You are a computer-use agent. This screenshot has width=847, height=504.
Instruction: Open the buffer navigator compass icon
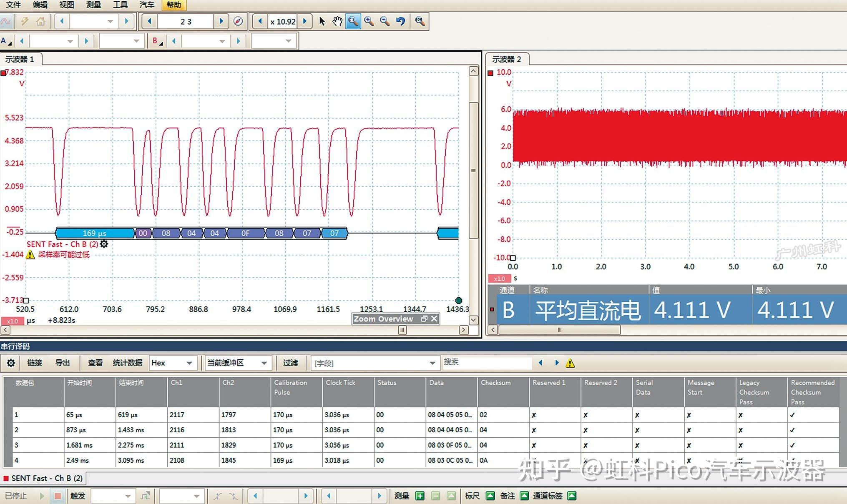click(238, 21)
